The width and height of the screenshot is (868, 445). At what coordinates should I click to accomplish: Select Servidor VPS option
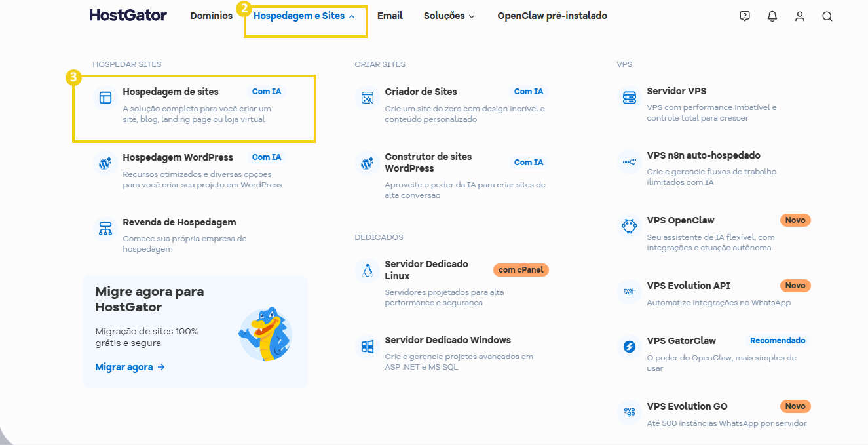(677, 91)
